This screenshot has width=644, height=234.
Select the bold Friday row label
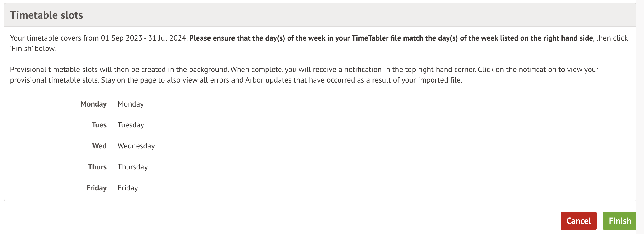coord(96,188)
